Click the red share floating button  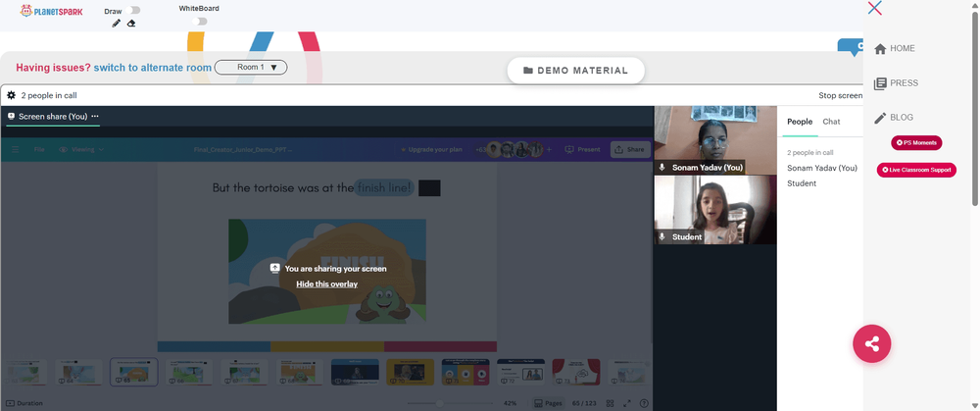tap(872, 343)
